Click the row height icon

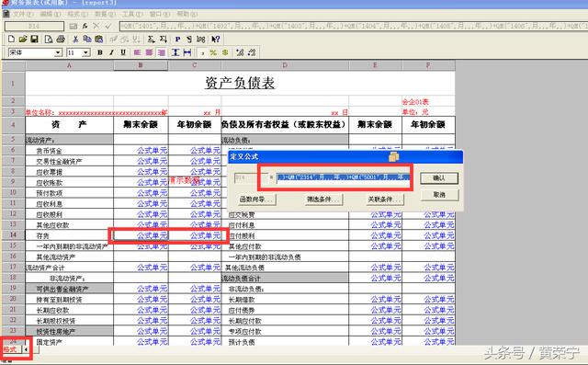[175, 52]
